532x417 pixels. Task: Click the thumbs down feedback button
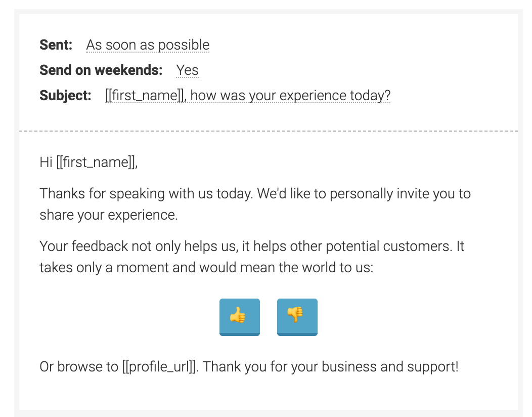click(x=297, y=317)
